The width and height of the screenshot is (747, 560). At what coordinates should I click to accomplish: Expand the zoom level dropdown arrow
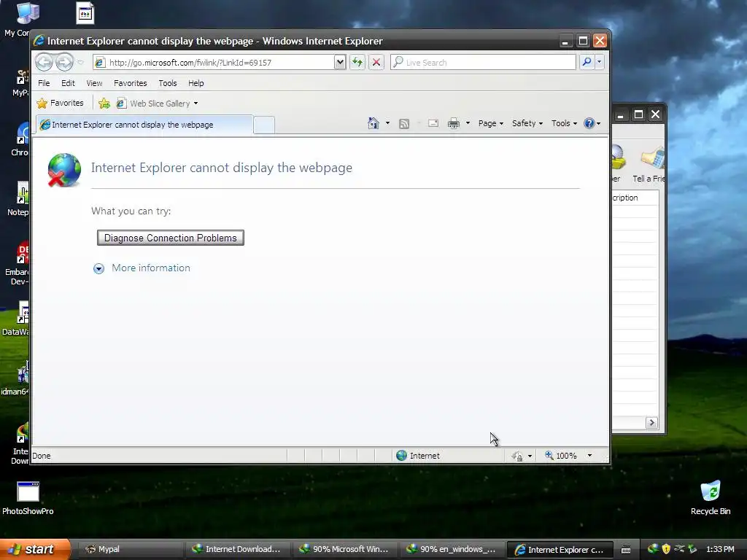589,456
